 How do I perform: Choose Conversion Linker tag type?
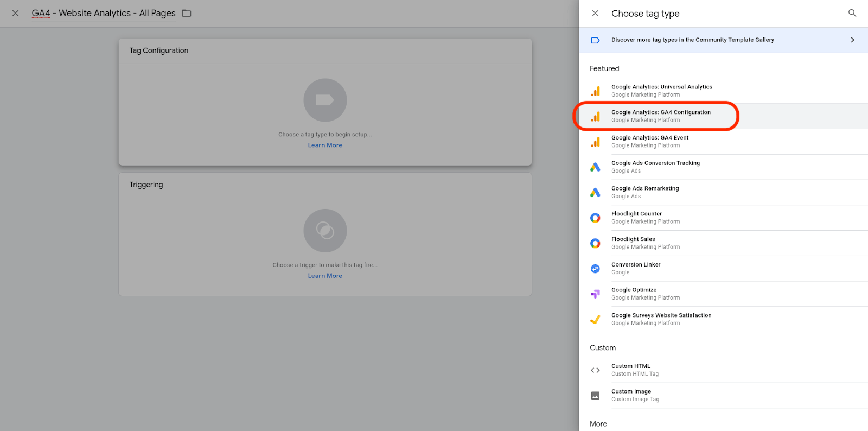click(x=723, y=269)
